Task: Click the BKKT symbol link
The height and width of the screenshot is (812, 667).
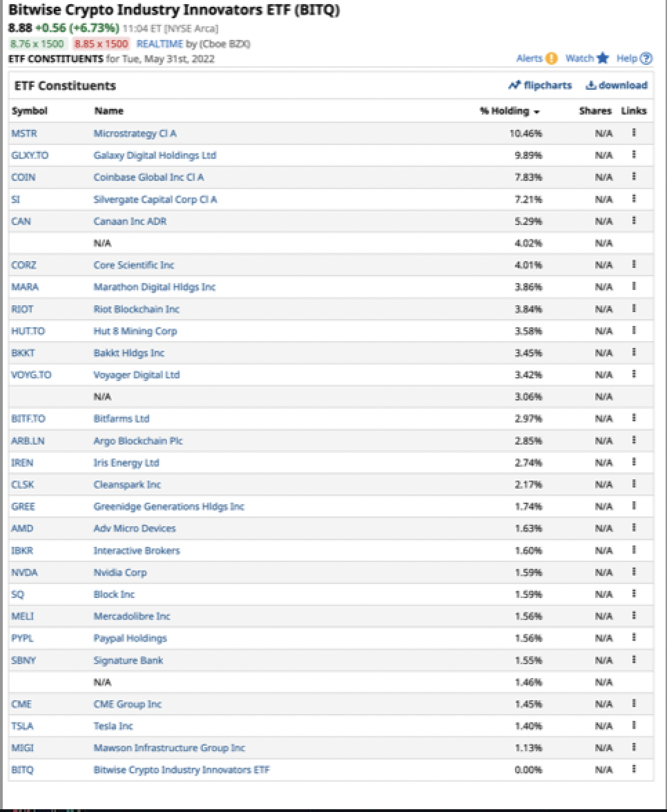Action: (x=23, y=354)
